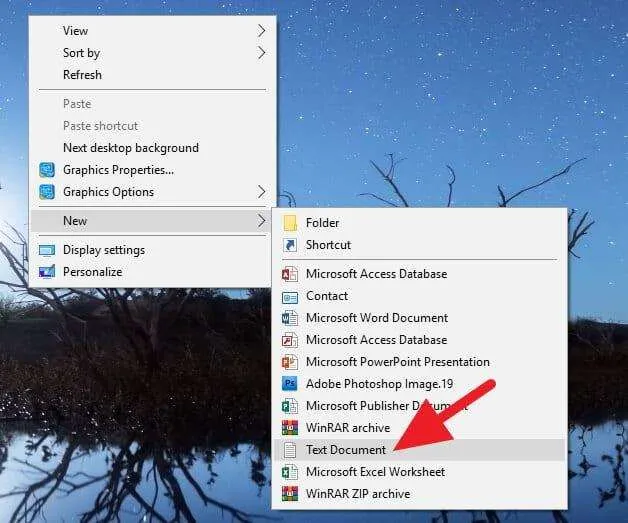Click the Graphics Options icon
The width and height of the screenshot is (628, 523).
(x=47, y=192)
